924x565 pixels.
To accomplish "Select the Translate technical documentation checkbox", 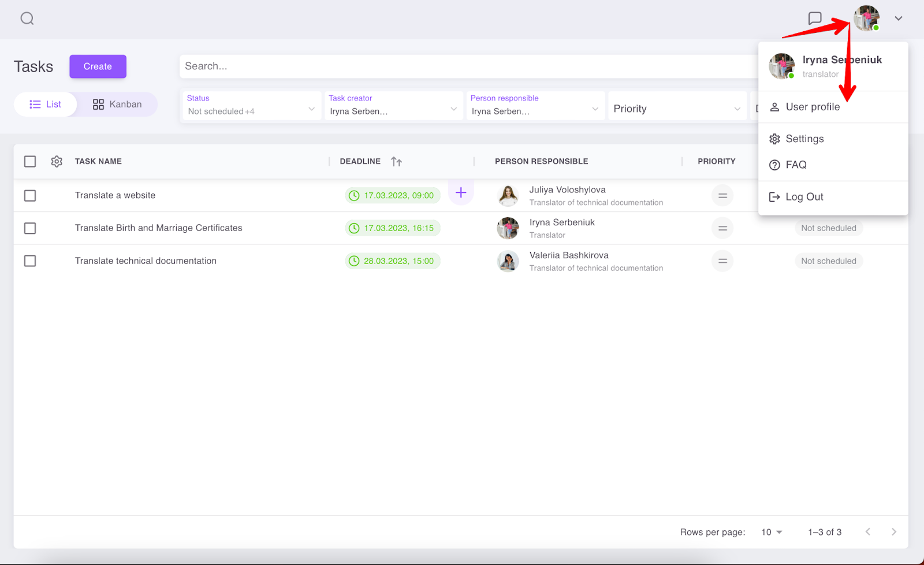I will (30, 261).
